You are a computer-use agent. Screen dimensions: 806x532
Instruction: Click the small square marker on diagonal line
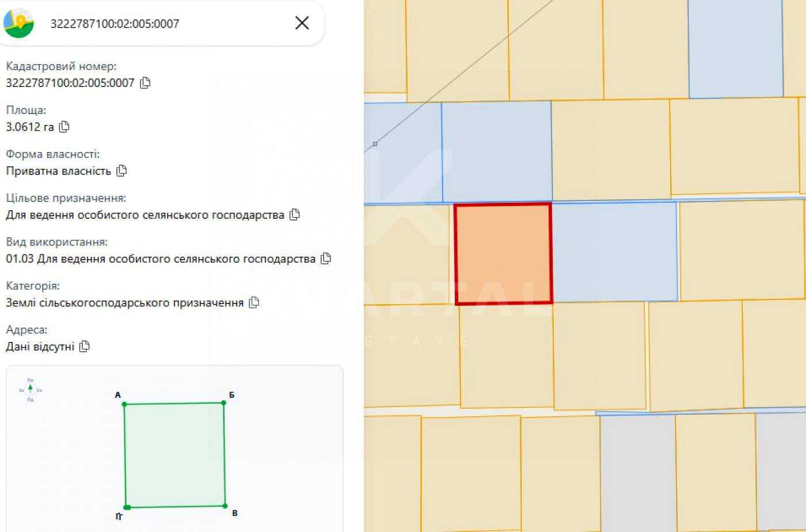(375, 144)
